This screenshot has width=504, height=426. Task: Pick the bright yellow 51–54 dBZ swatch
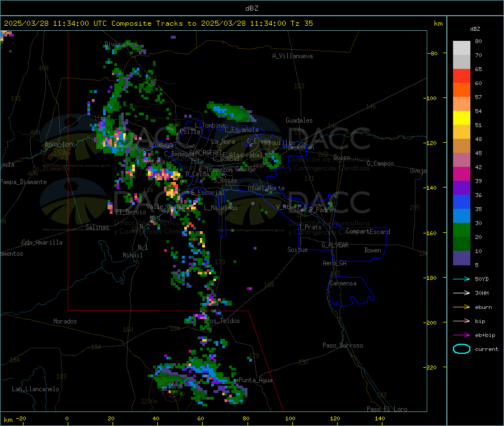coord(461,118)
